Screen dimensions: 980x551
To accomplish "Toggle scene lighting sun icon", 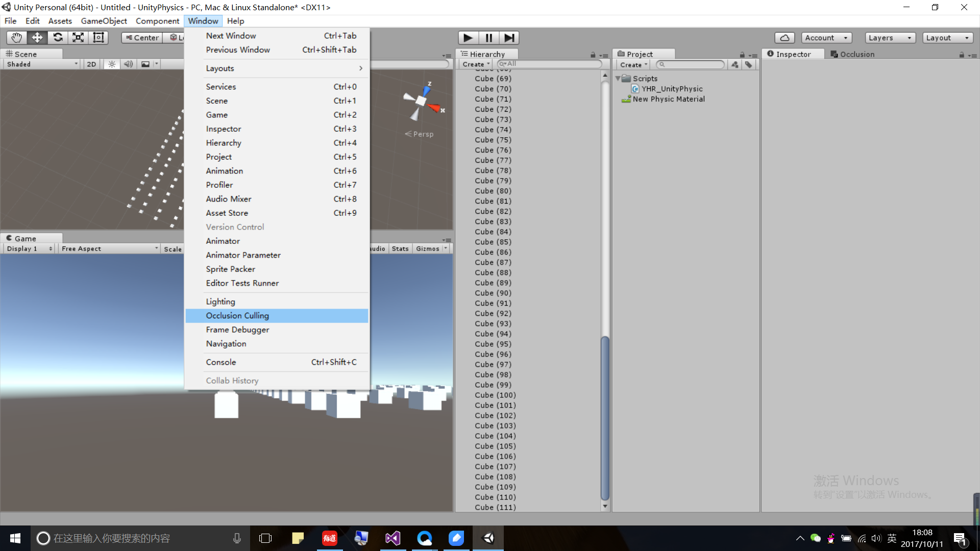I will [x=112, y=64].
